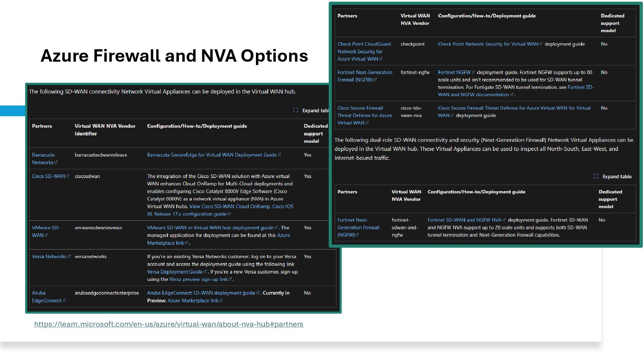Open View Cisco SD-WAN Cloud OnRamp configuration guide

click(x=220, y=210)
